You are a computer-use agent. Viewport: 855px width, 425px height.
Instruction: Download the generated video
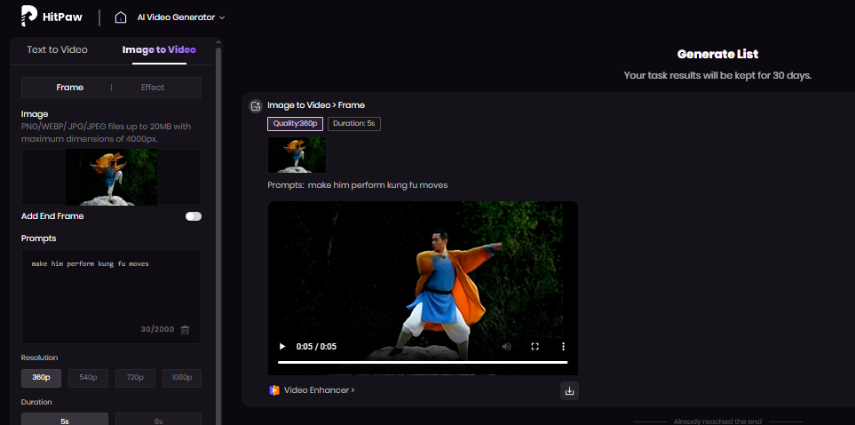tap(569, 390)
